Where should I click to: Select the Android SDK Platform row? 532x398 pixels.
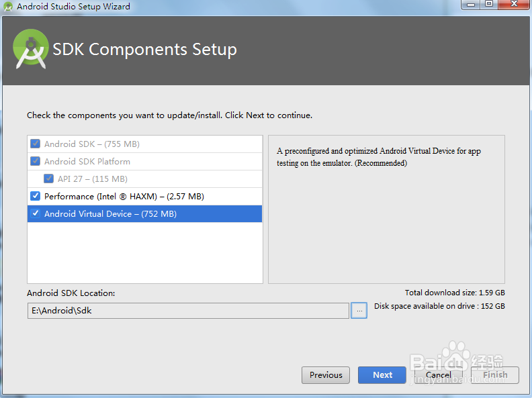[87, 161]
